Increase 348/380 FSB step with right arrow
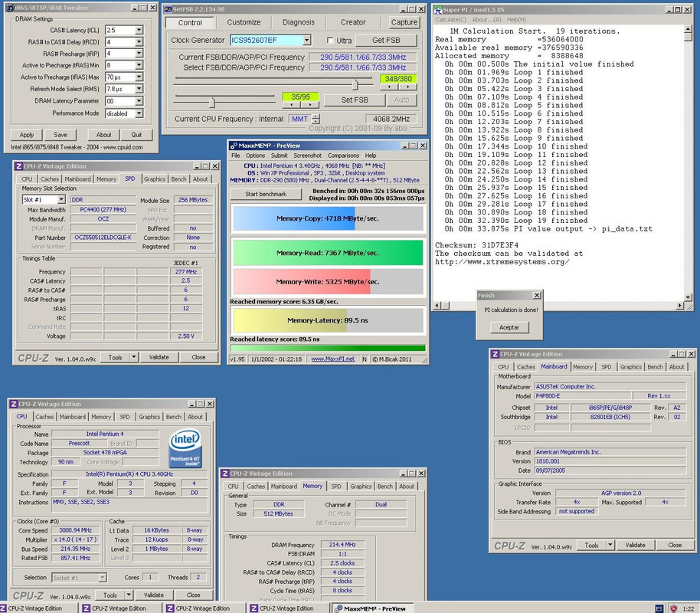Image resolution: width=700 pixels, height=613 pixels. [407, 87]
